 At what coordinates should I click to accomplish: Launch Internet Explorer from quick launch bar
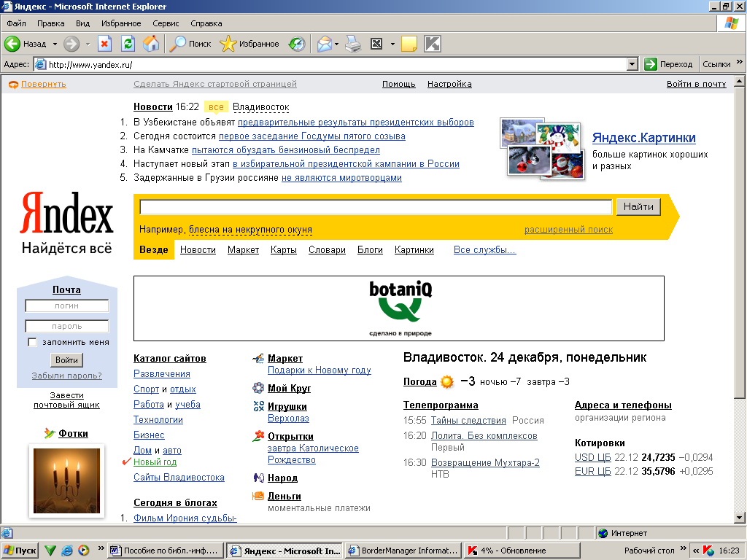[x=66, y=551]
